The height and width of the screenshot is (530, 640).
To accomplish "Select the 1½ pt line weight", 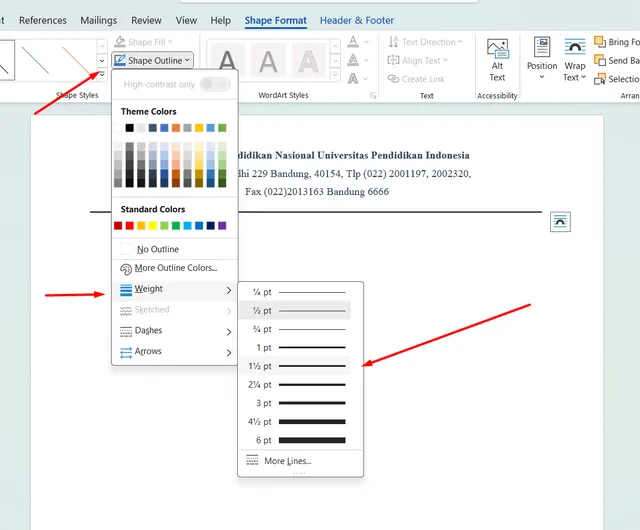I will 300,366.
